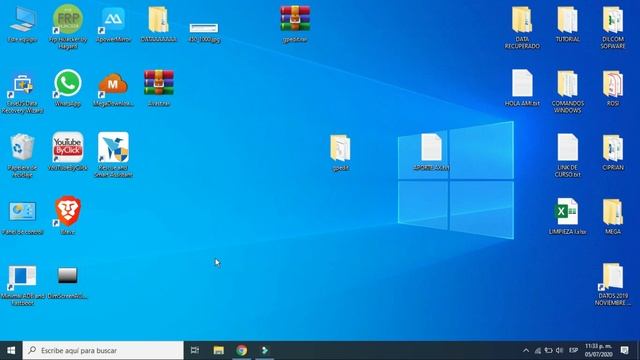Select the folder right of ApowerMirror

coord(159,20)
